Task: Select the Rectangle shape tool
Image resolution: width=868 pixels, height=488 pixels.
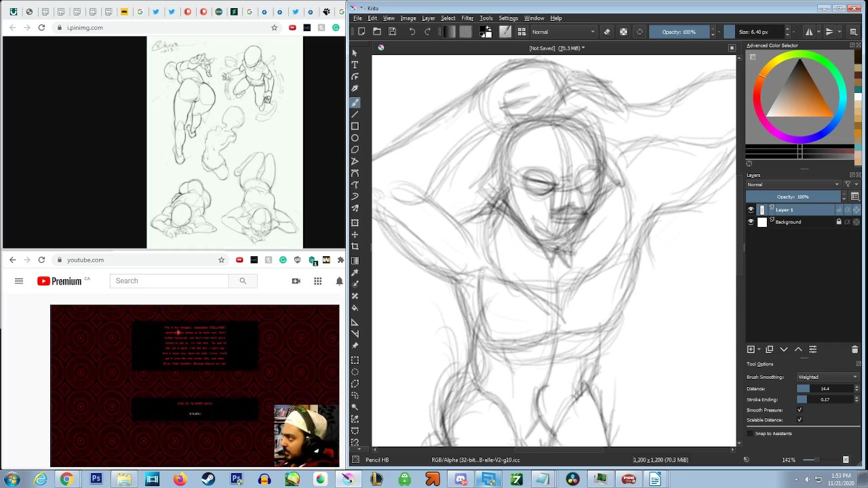Action: (x=355, y=126)
